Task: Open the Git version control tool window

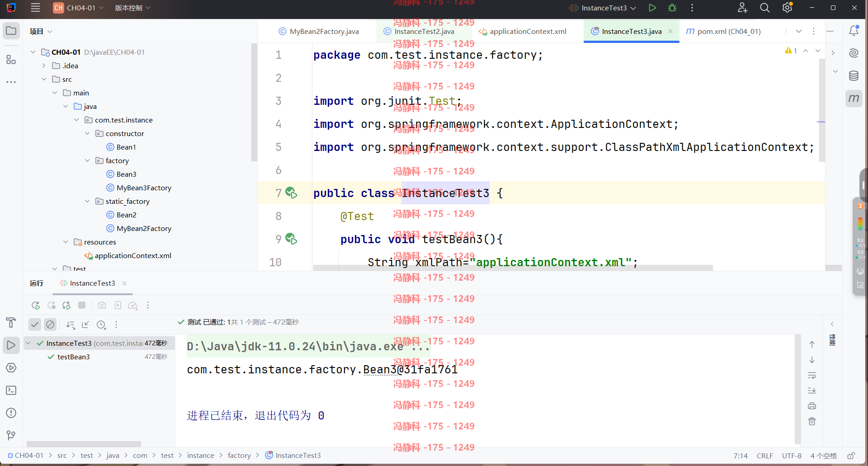Action: tap(11, 435)
